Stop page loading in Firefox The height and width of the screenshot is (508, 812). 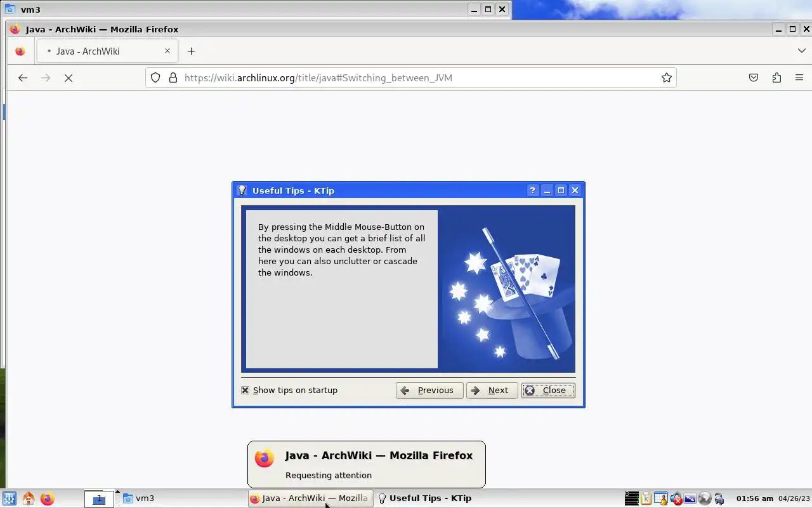[69, 77]
